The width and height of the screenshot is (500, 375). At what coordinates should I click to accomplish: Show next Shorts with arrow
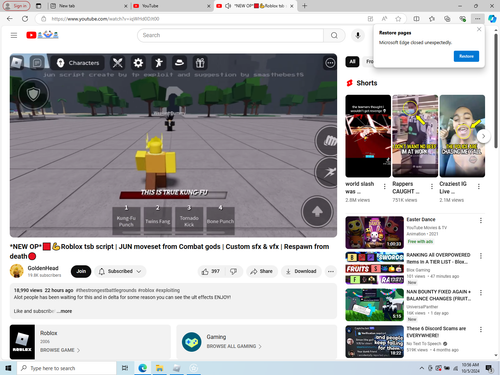(483, 136)
